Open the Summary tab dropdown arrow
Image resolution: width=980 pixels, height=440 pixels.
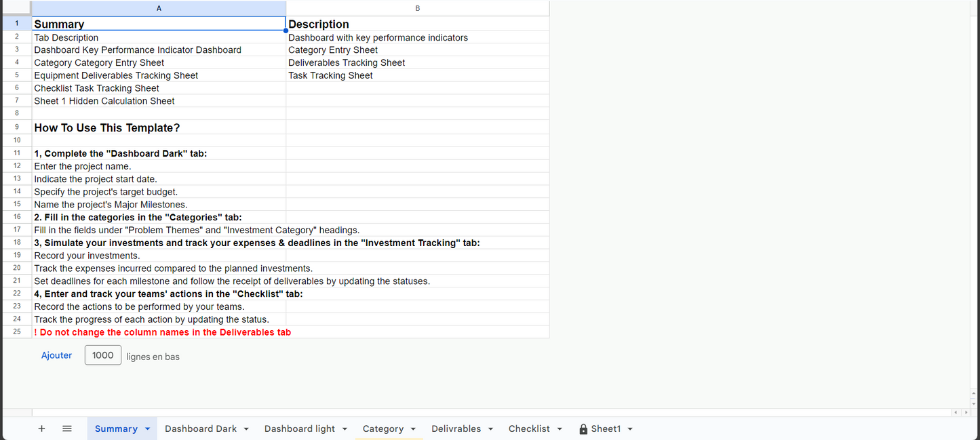[x=148, y=429]
